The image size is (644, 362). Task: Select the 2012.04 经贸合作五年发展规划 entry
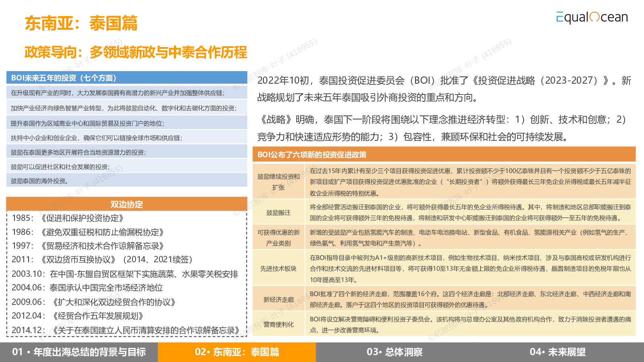pyautogui.click(x=78, y=316)
